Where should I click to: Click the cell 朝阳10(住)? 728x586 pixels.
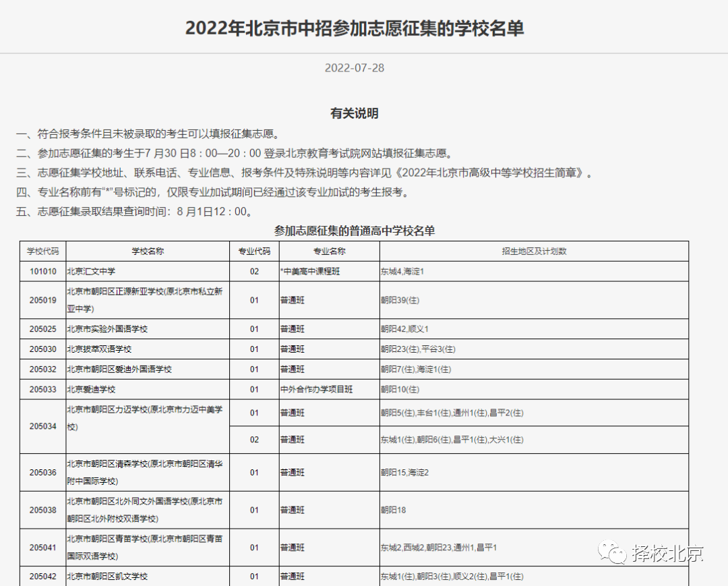400,389
